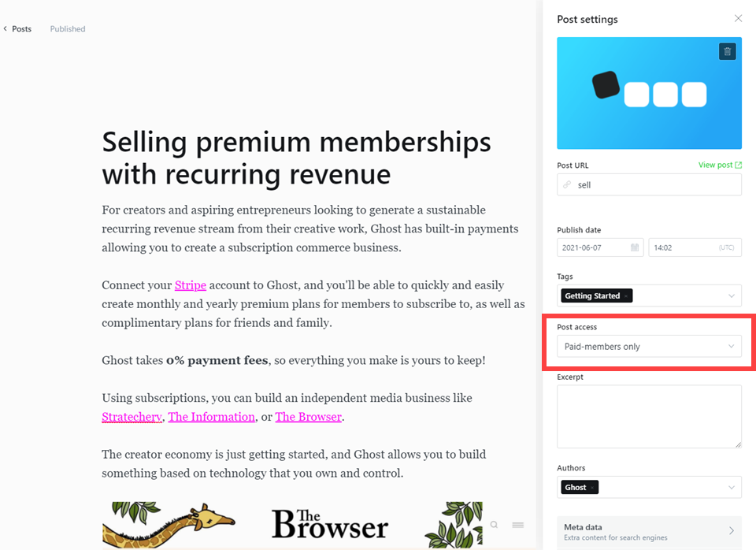Click the publish time field showing 14:02

695,247
